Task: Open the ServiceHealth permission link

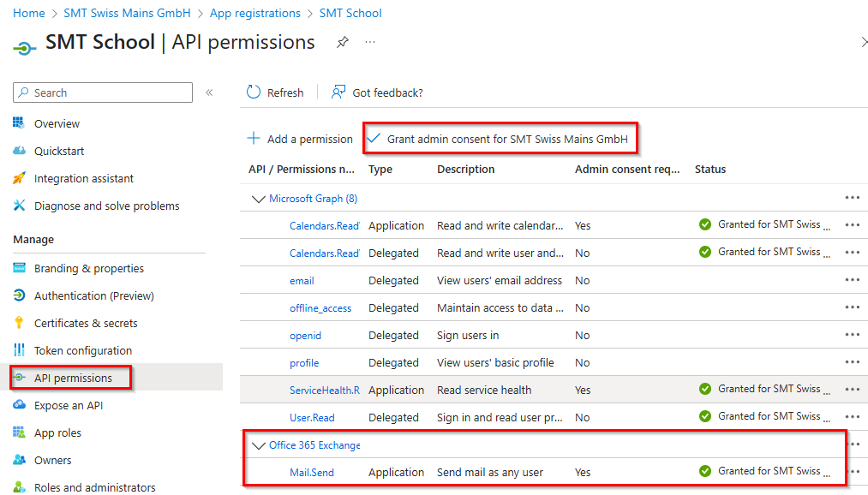Action: 324,390
